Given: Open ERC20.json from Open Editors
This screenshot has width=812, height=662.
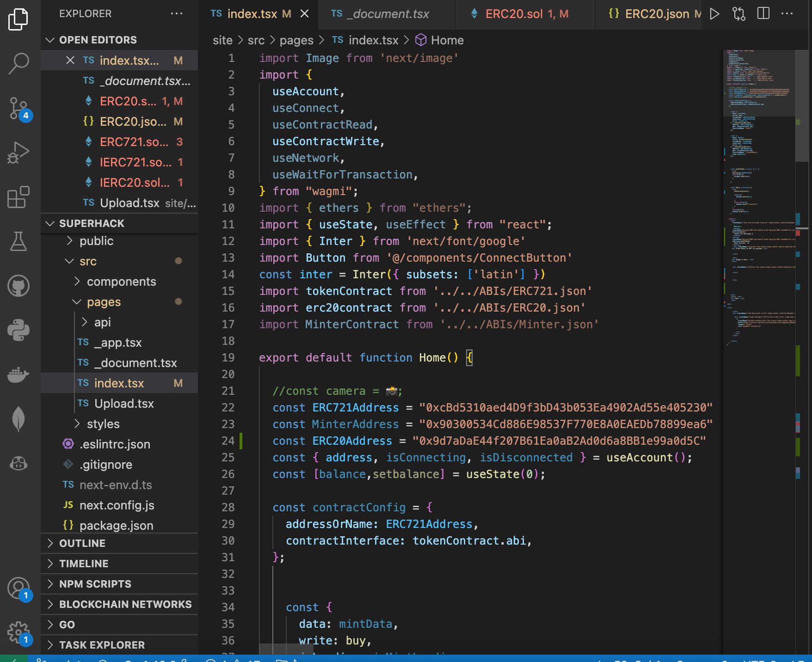Looking at the screenshot, I should coord(119,122).
